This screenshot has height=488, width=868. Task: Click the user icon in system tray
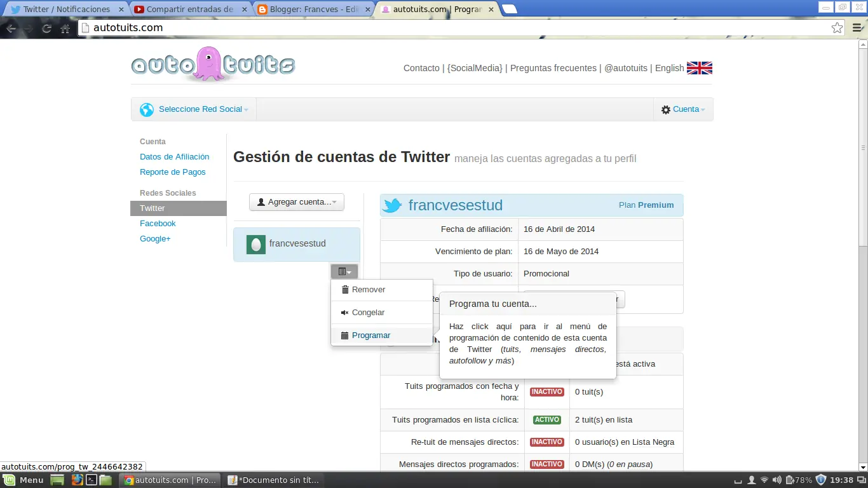[x=752, y=480]
